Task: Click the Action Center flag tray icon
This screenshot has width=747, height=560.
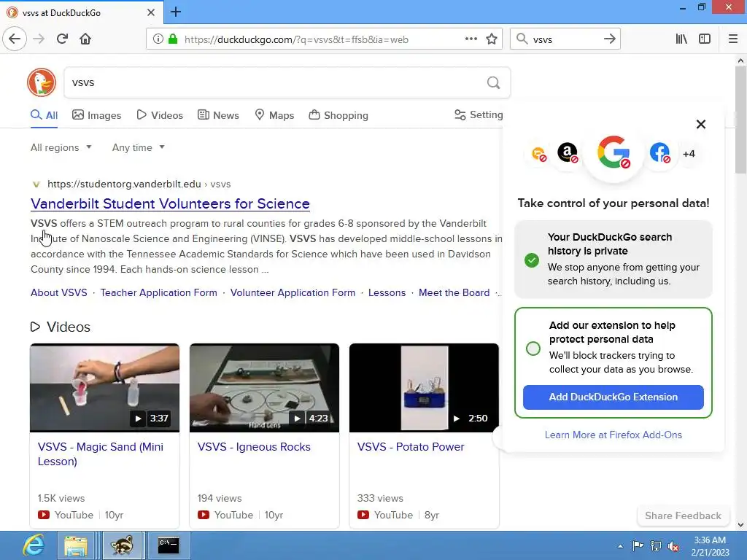Action: (638, 545)
